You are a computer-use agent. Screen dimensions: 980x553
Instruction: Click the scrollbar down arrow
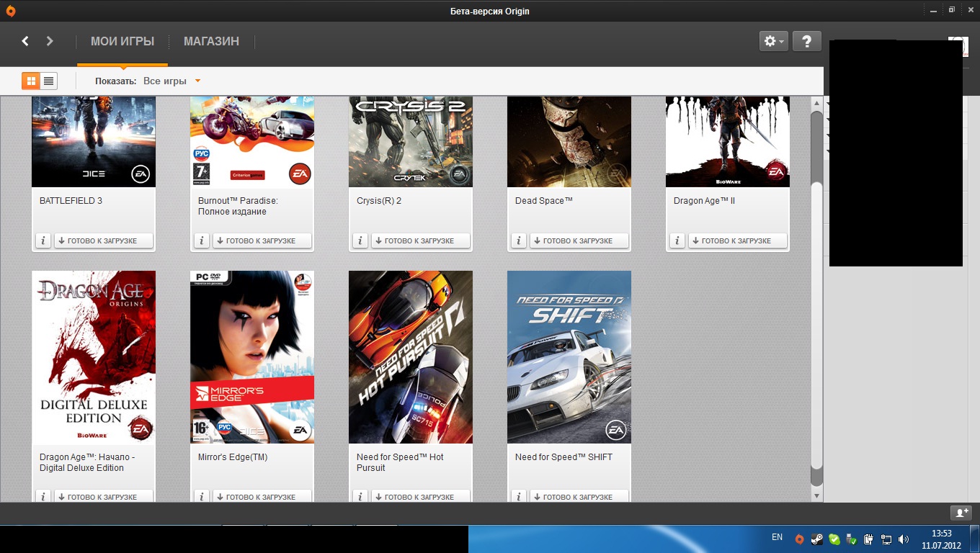tap(816, 495)
